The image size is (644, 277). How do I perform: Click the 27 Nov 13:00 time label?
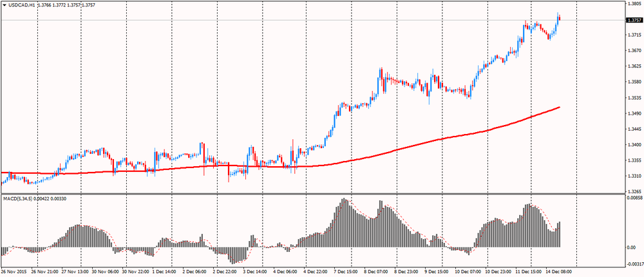[74, 272]
